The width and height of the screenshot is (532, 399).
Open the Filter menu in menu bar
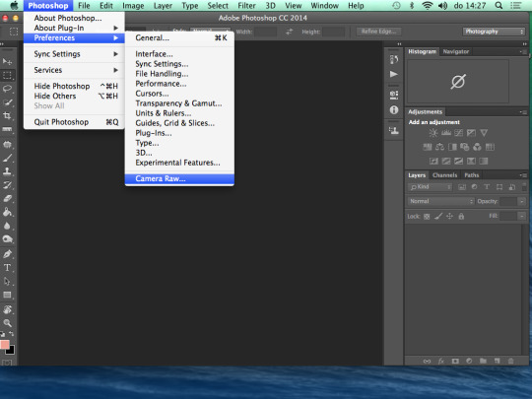pyautogui.click(x=246, y=6)
